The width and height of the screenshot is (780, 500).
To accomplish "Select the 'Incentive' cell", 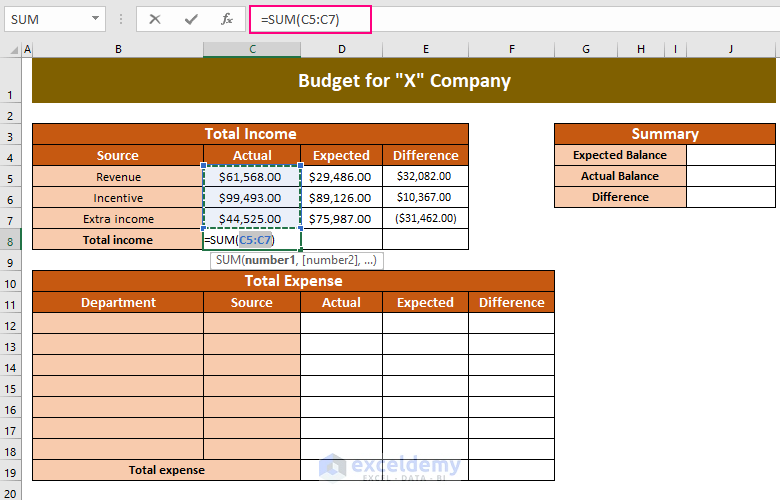I will tap(118, 198).
